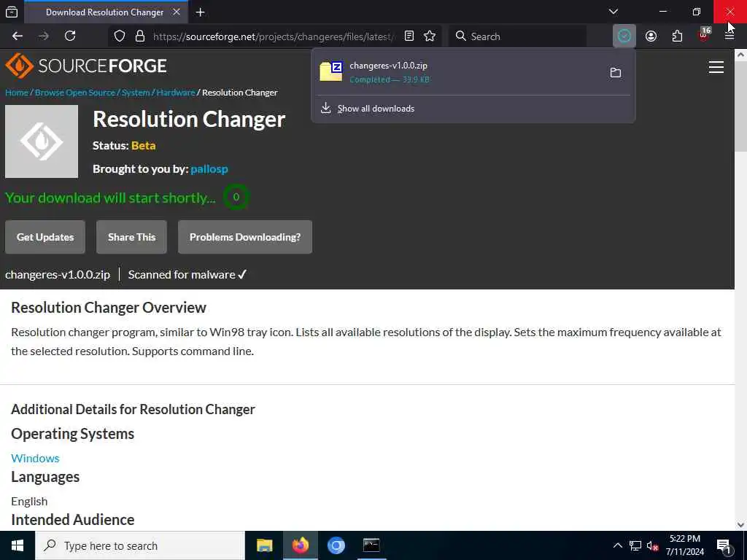This screenshot has width=747, height=560.
Task: Click the Windows taskbar search box
Action: click(140, 545)
